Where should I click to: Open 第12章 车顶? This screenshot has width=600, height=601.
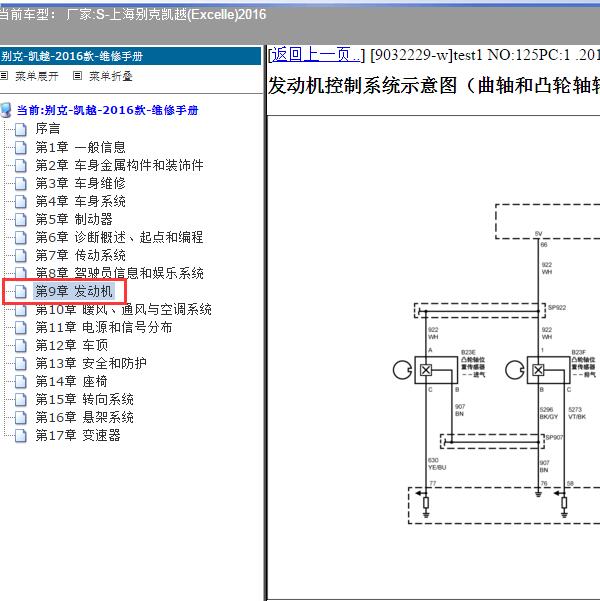[72, 346]
